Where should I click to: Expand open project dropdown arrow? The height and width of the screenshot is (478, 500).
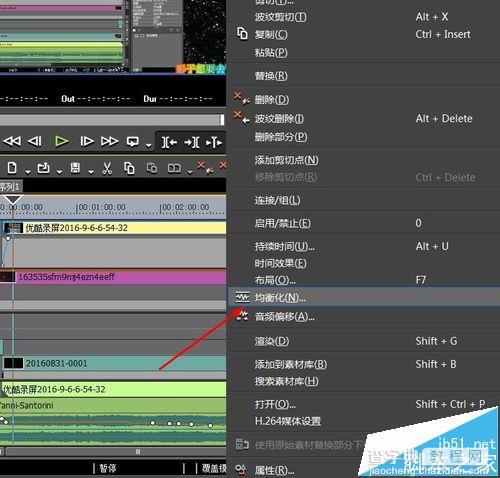pyautogui.click(x=59, y=171)
